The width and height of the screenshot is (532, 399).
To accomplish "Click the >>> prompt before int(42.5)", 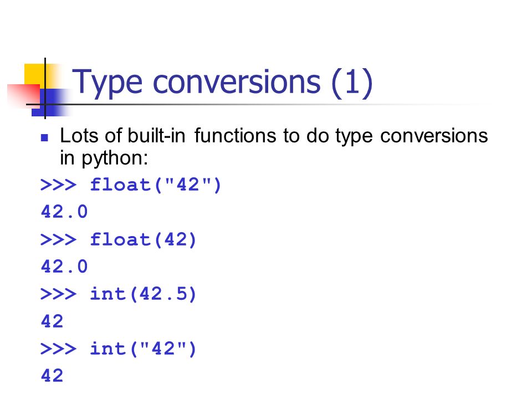I will click(x=58, y=294).
